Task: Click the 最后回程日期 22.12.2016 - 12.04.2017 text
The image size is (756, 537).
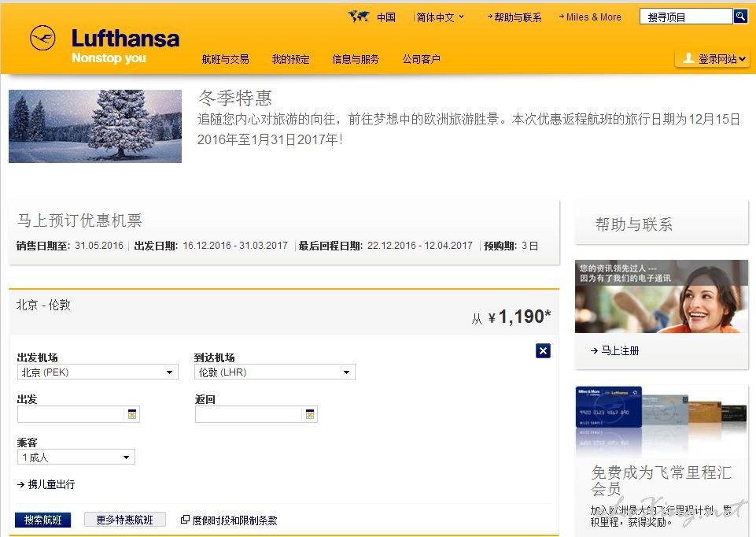Action: [385, 246]
